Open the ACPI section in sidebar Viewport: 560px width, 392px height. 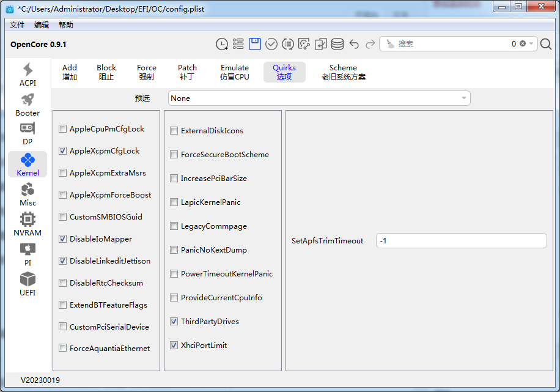pos(28,75)
